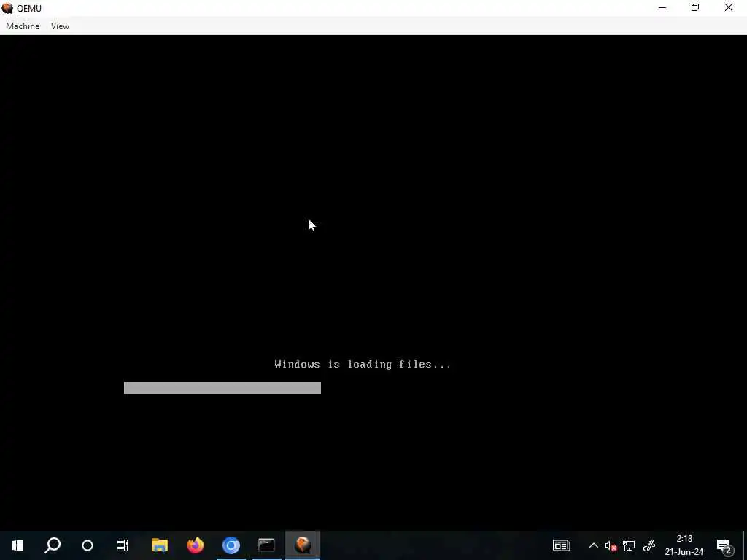The image size is (747, 560).
Task: Open the Windows Start menu
Action: [x=18, y=545]
